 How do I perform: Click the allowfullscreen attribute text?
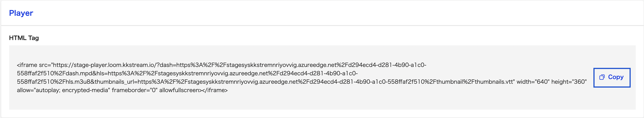coord(179,90)
